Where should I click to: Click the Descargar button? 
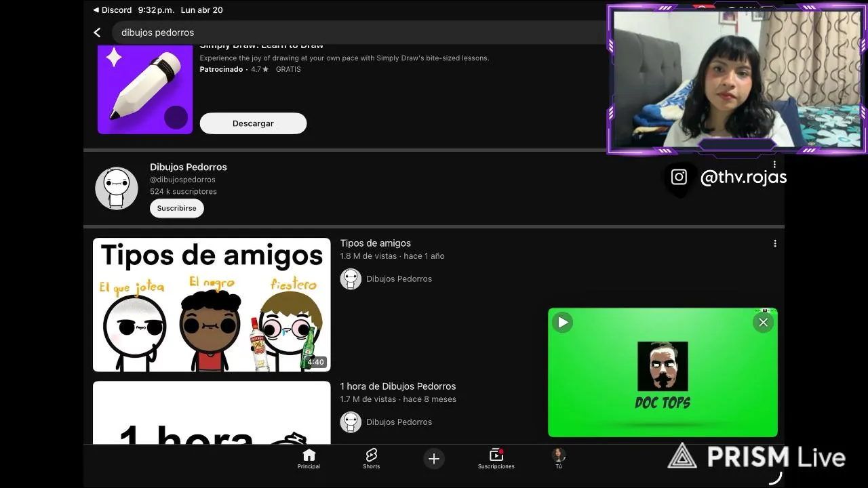253,123
